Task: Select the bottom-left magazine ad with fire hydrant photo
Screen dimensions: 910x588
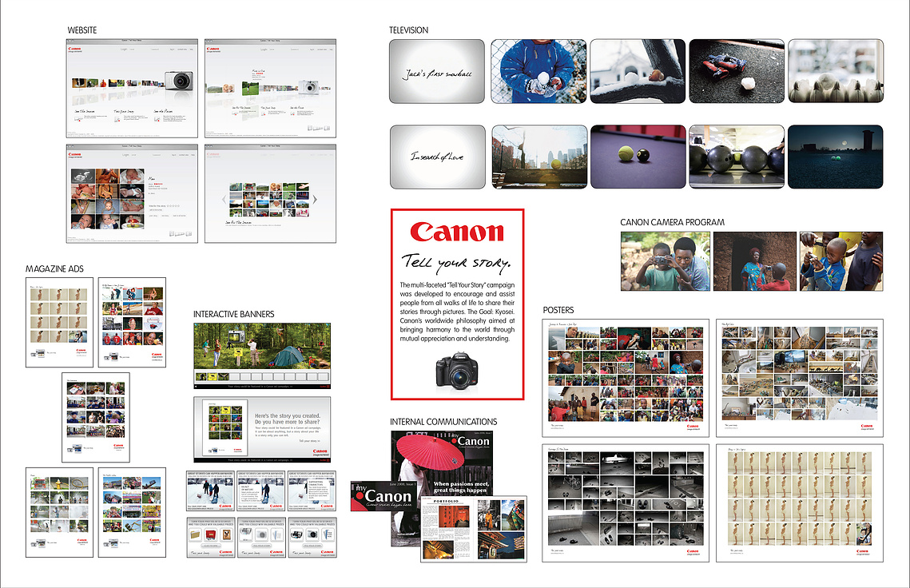Action: click(x=59, y=513)
